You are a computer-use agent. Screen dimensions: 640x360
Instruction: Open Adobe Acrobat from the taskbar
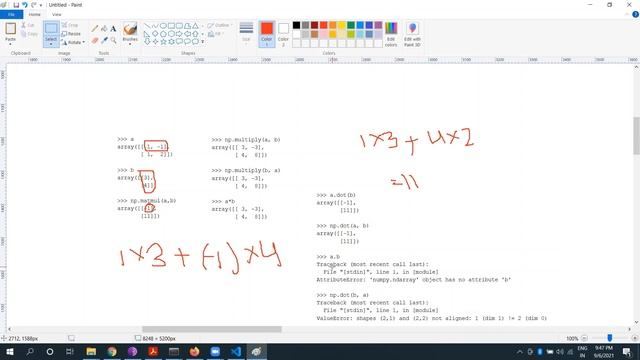153,351
